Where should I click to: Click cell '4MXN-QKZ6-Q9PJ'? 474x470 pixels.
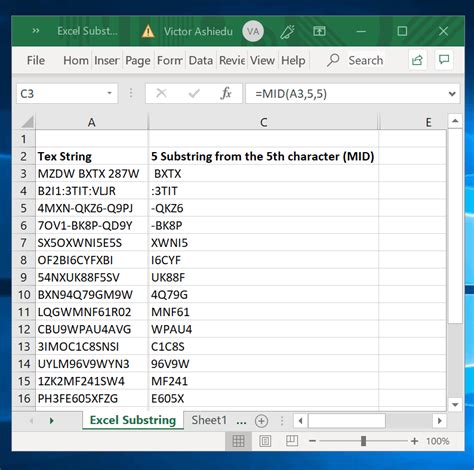tap(92, 208)
